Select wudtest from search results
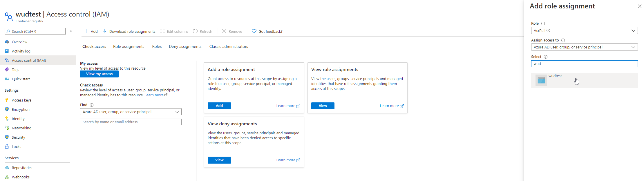 [585, 80]
